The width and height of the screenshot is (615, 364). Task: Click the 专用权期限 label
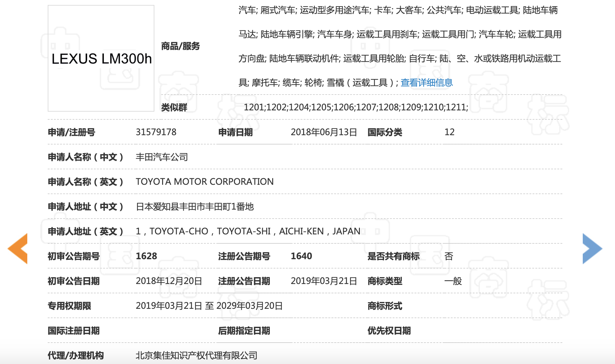coord(69,306)
